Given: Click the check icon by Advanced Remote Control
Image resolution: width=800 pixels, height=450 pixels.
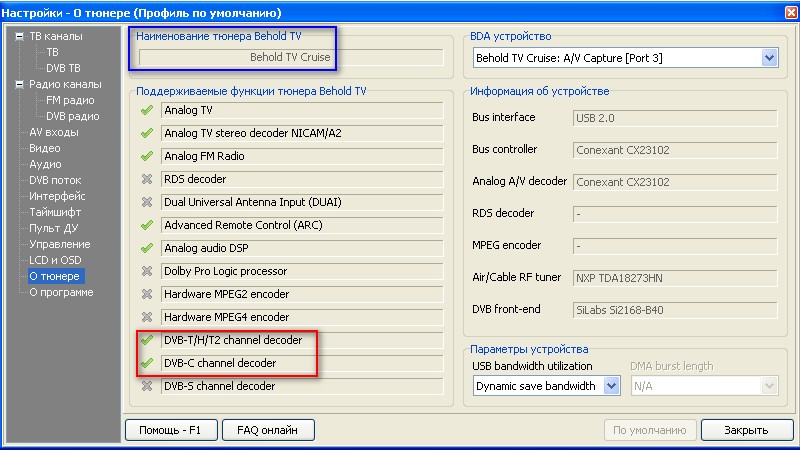Looking at the screenshot, I should point(147,225).
